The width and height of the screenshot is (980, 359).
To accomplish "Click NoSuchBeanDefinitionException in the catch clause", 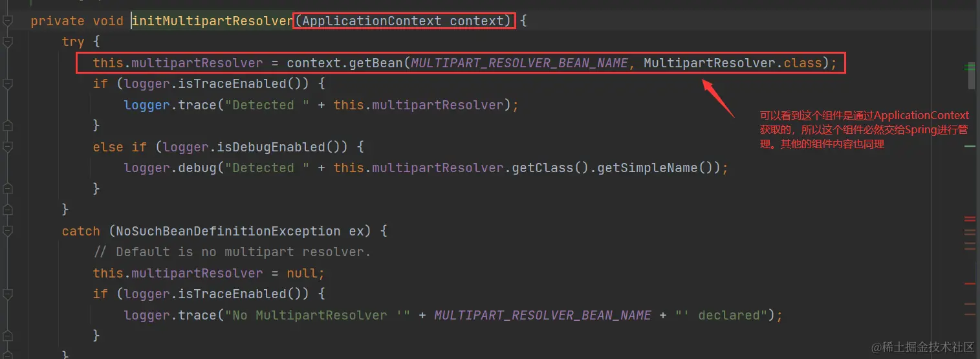I will tap(228, 231).
